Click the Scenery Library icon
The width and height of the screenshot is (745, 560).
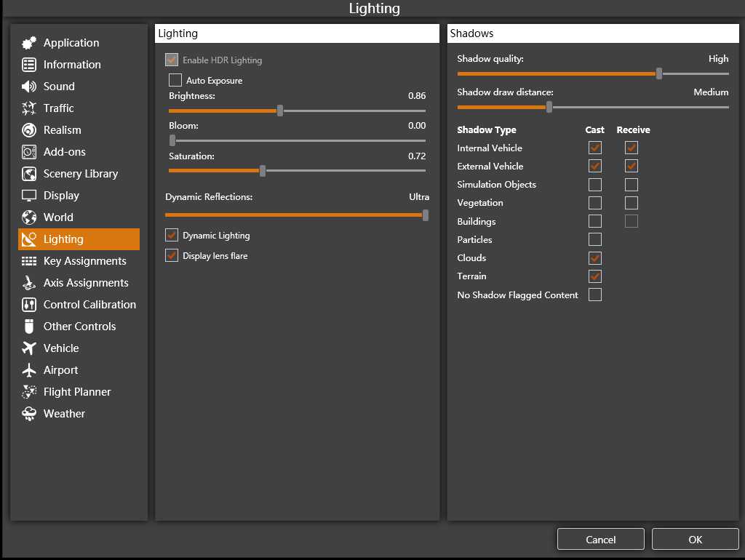click(x=29, y=174)
